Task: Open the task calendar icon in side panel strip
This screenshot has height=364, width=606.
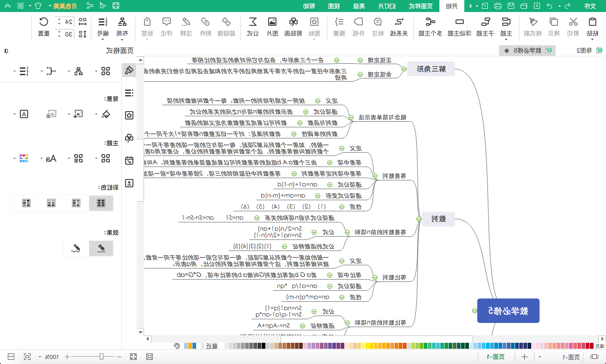Action: [129, 161]
